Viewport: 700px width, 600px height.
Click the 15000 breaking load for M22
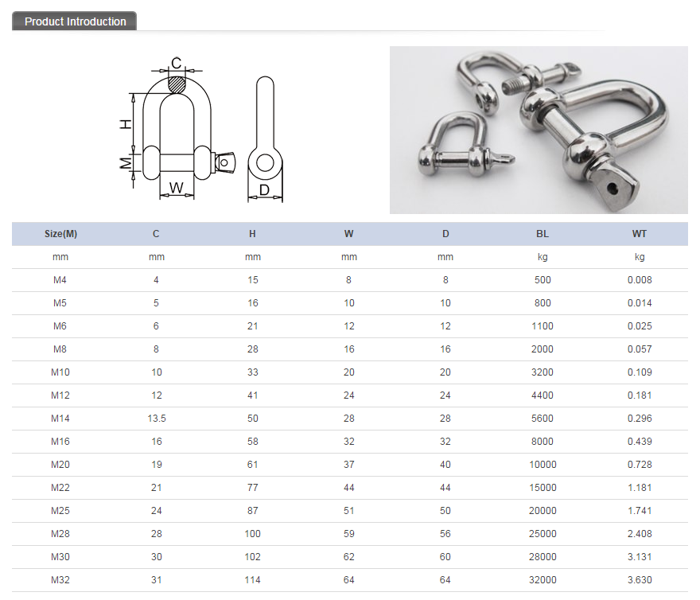click(x=542, y=488)
